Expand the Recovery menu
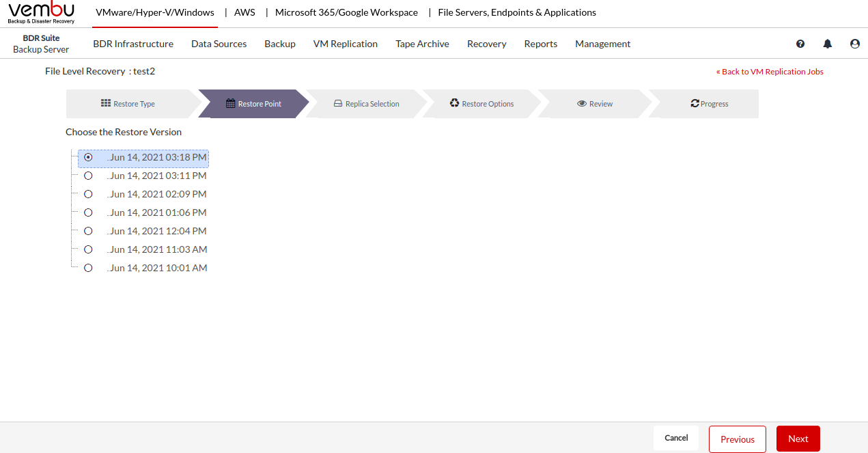The height and width of the screenshot is (453, 868). (486, 44)
